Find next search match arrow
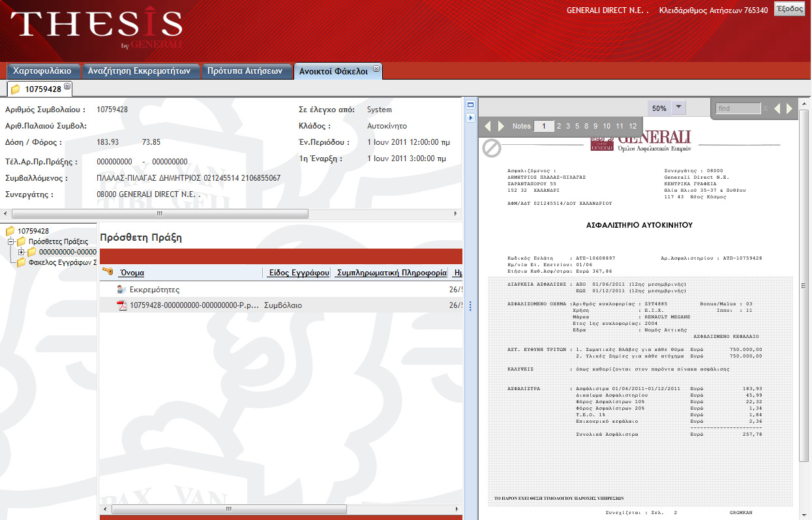The image size is (812, 520). point(790,108)
